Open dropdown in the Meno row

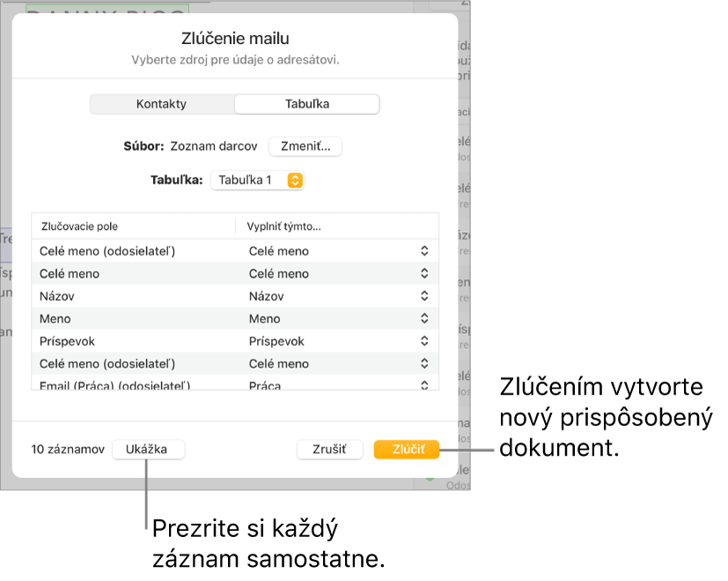(x=424, y=319)
